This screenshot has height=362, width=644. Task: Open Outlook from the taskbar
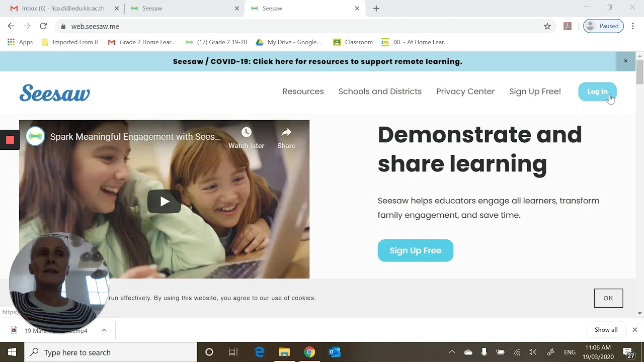point(335,352)
